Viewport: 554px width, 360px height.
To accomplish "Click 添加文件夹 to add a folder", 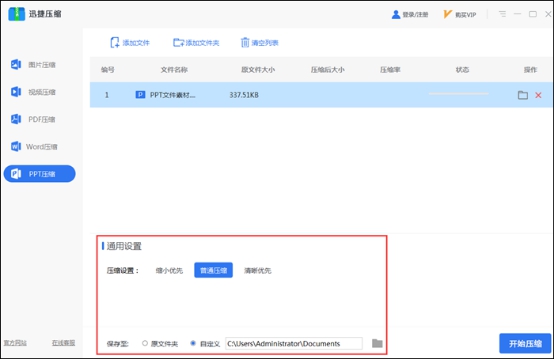I will click(x=196, y=43).
